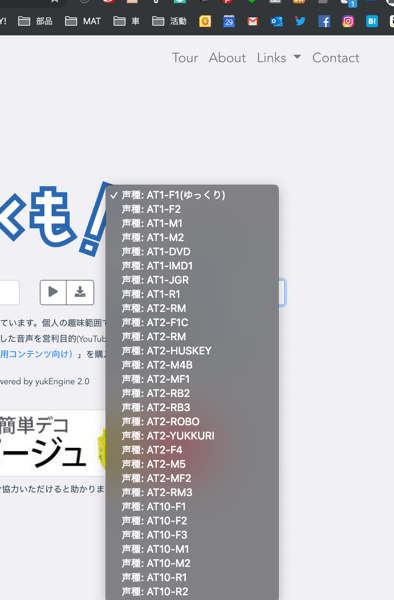
Task: Click the 簡単デコ banner image
Action: [x=53, y=443]
